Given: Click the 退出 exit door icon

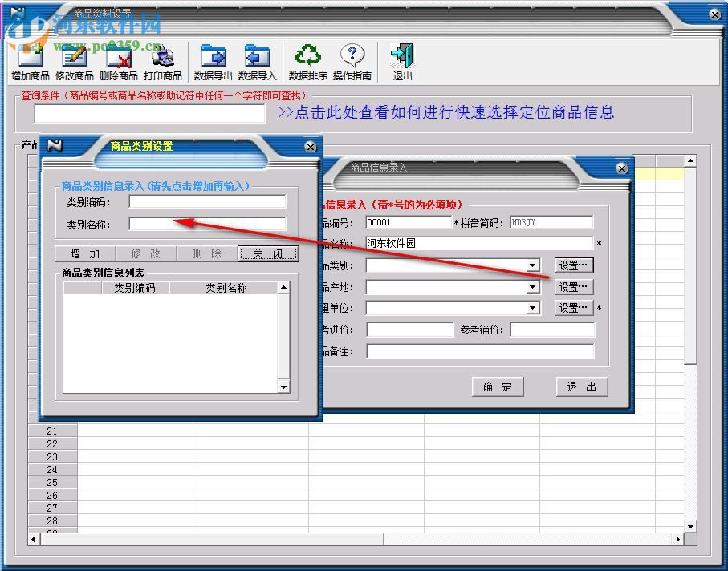Looking at the screenshot, I should point(402,55).
